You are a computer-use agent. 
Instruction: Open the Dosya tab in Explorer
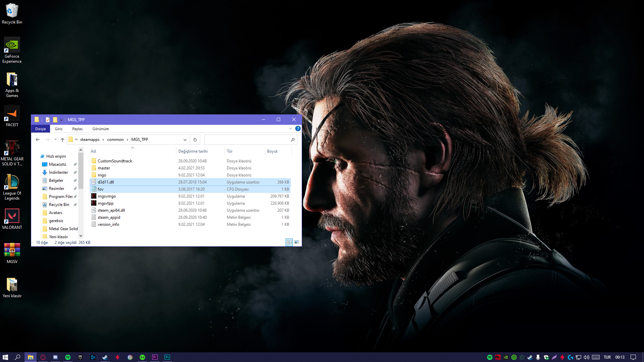coord(40,129)
